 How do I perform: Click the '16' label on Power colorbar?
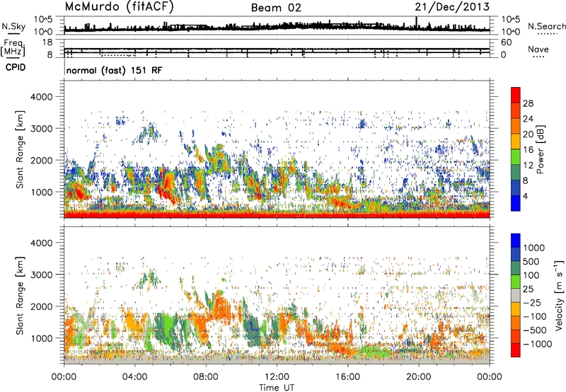528,150
